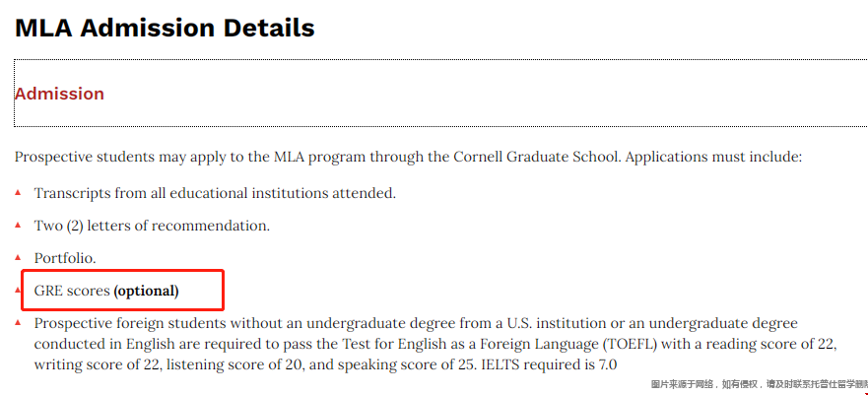Click the Prospective foreign students opening phrase
The image size is (868, 395).
click(130, 323)
